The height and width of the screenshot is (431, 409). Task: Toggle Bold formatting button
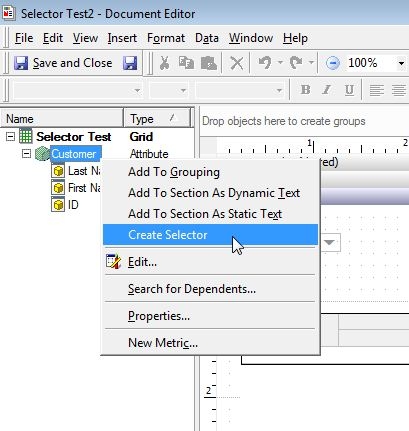305,90
